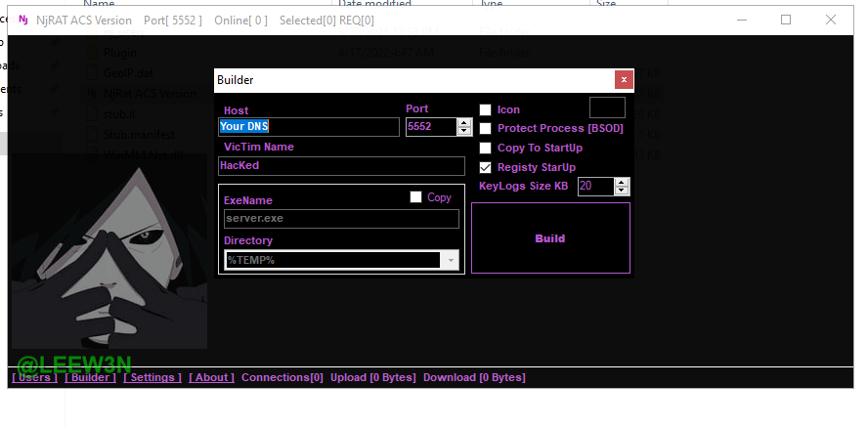Open the Users menu in bottom bar
This screenshot has height=428, width=868.
(x=35, y=377)
